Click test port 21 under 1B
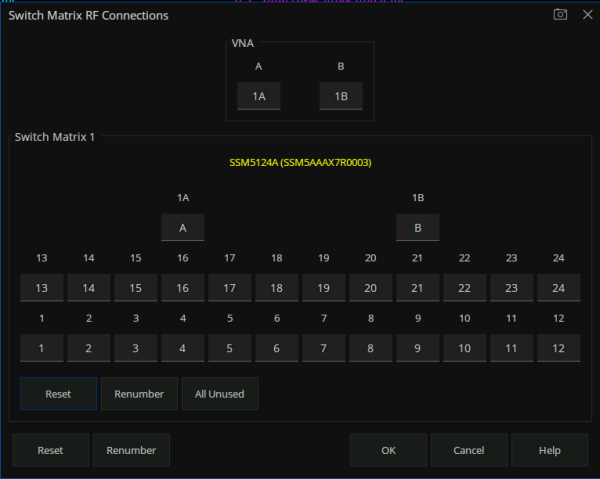The image size is (600, 479). (x=418, y=288)
